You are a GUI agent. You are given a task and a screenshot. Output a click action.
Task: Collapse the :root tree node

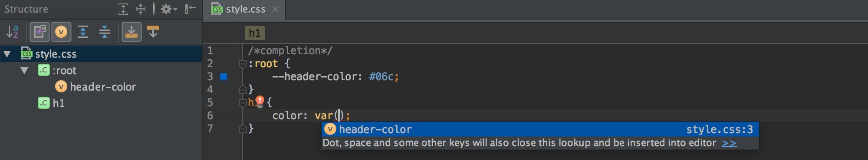[24, 70]
